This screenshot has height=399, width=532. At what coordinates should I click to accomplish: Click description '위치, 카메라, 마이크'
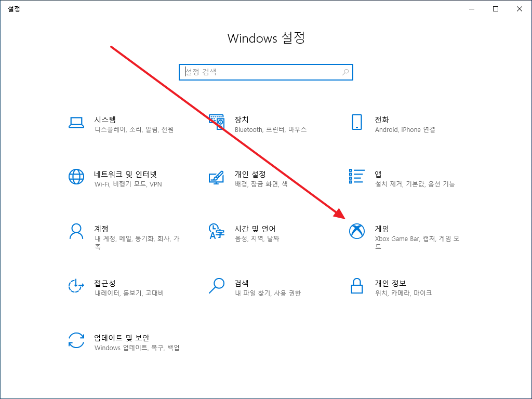coord(403,293)
